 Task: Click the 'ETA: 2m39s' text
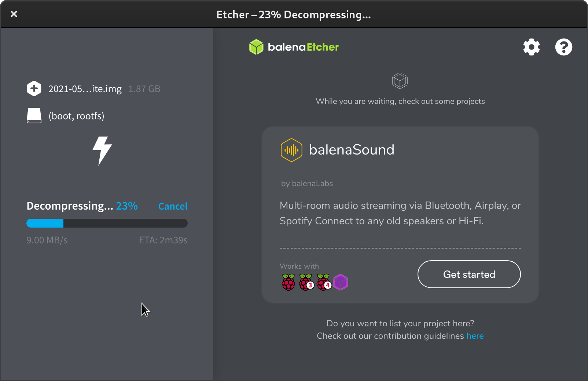point(163,240)
